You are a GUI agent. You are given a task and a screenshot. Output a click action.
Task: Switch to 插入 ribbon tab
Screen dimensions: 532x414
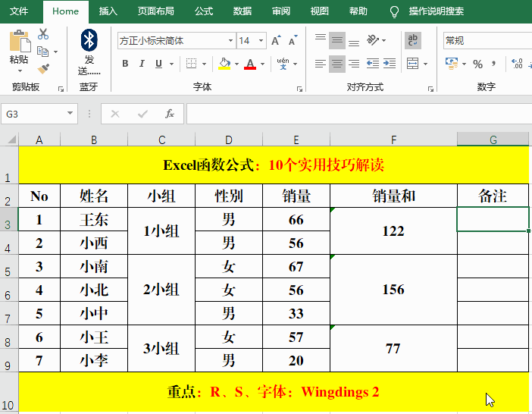click(108, 11)
